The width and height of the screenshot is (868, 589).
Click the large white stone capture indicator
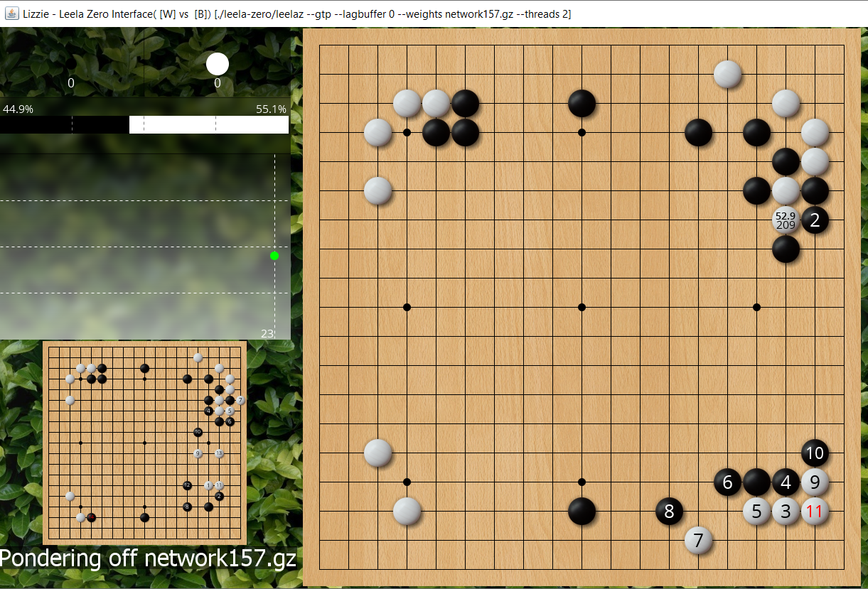(218, 64)
